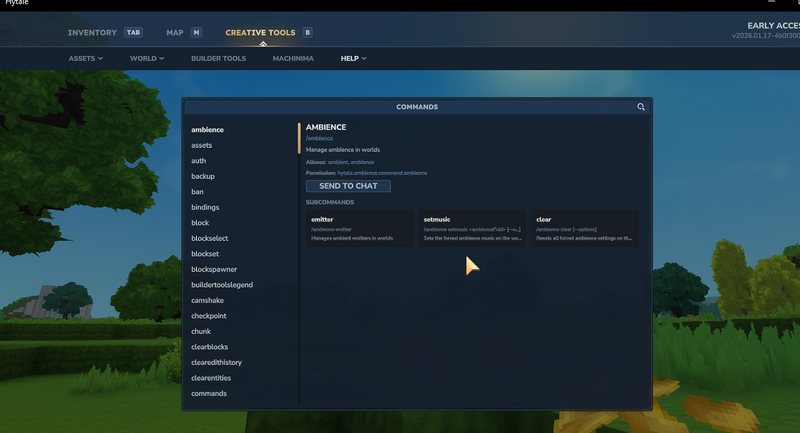Open the clear subcommand card
Viewport: 800px width, 433px height.
click(x=585, y=228)
